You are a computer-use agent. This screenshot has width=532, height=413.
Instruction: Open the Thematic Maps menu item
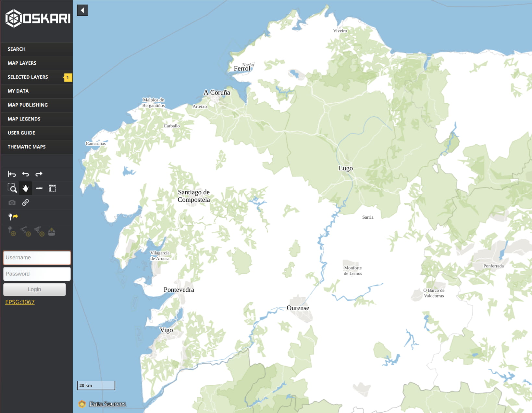pos(27,147)
